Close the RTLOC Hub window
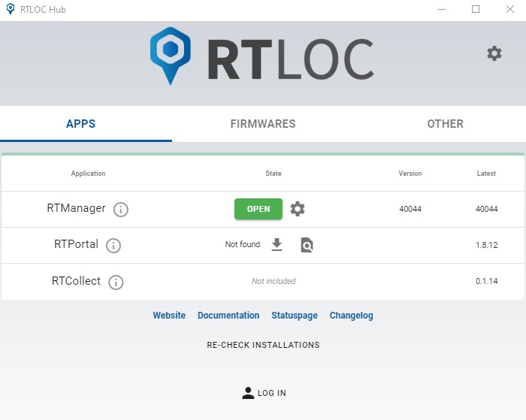 tap(510, 10)
